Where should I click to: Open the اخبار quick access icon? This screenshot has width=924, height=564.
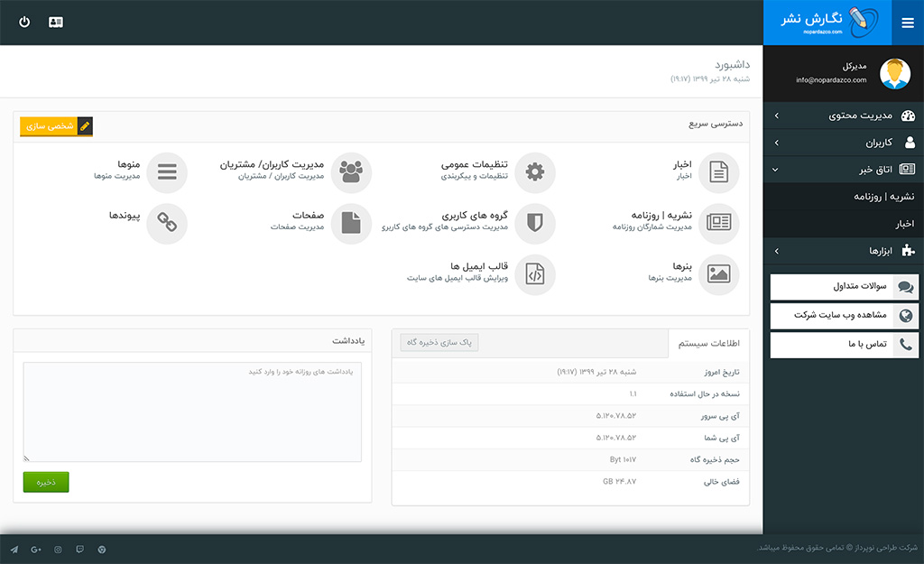click(718, 171)
